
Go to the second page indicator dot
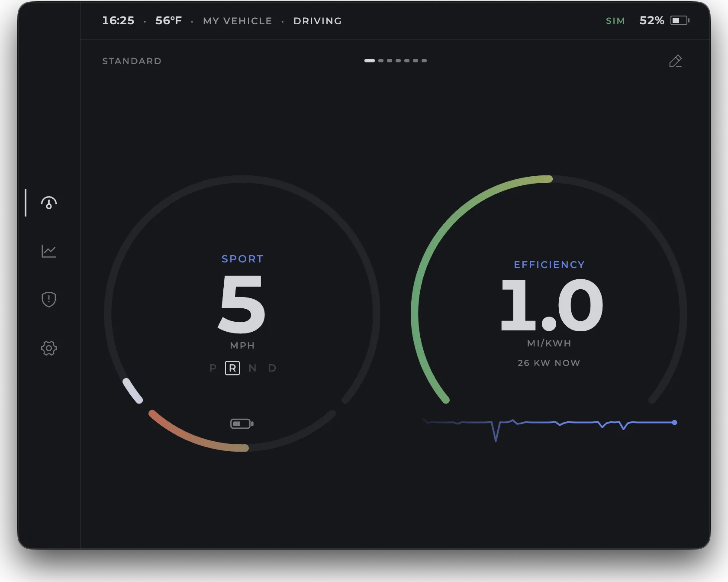point(381,61)
